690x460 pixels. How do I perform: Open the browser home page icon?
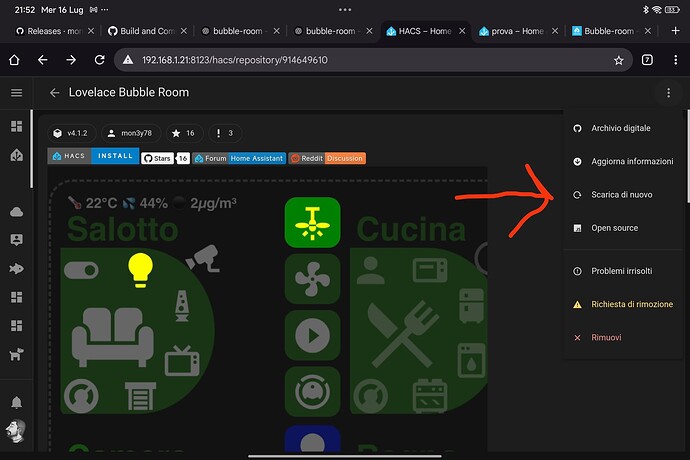(x=14, y=60)
